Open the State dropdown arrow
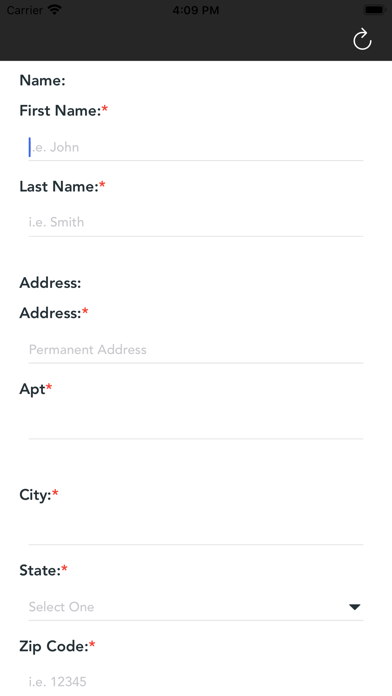Viewport: 392px width, 696px height. point(354,607)
